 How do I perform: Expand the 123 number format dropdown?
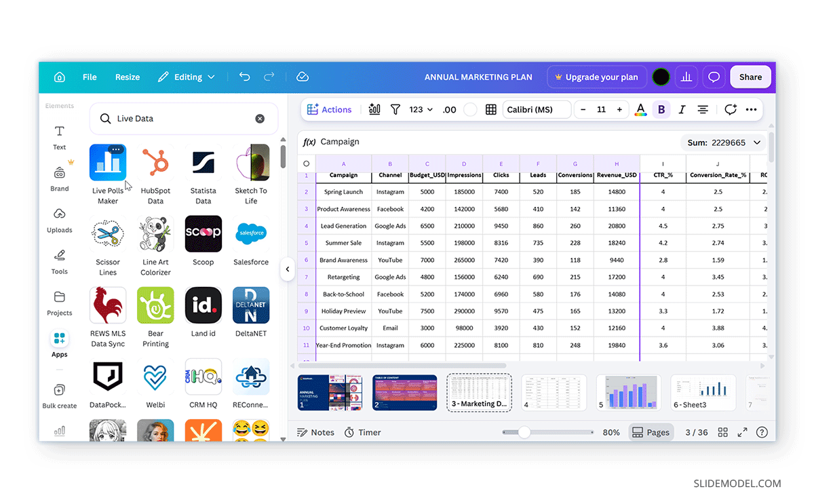click(x=421, y=109)
